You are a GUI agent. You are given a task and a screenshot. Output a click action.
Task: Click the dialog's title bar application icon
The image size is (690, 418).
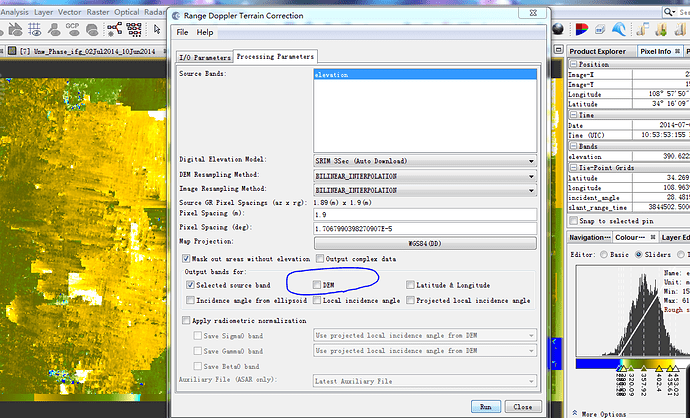(176, 16)
